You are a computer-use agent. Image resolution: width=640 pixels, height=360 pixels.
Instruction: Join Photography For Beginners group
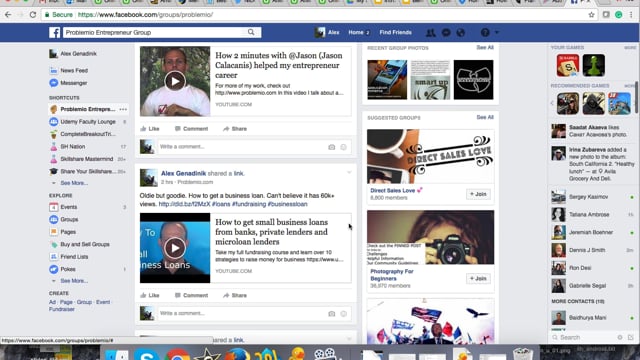(x=478, y=278)
